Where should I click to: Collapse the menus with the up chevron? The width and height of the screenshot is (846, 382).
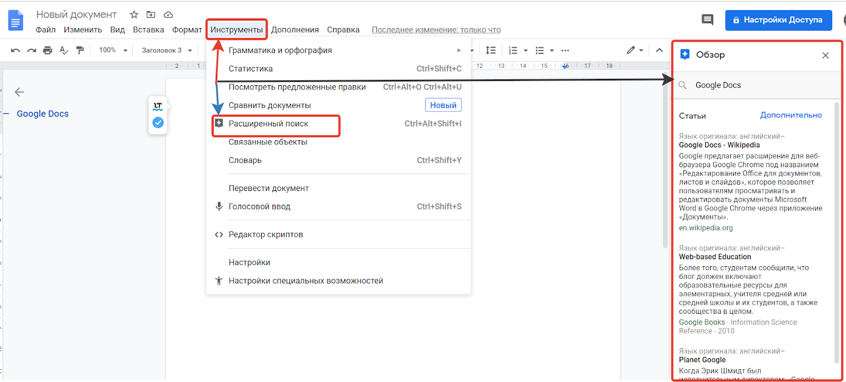coord(659,50)
